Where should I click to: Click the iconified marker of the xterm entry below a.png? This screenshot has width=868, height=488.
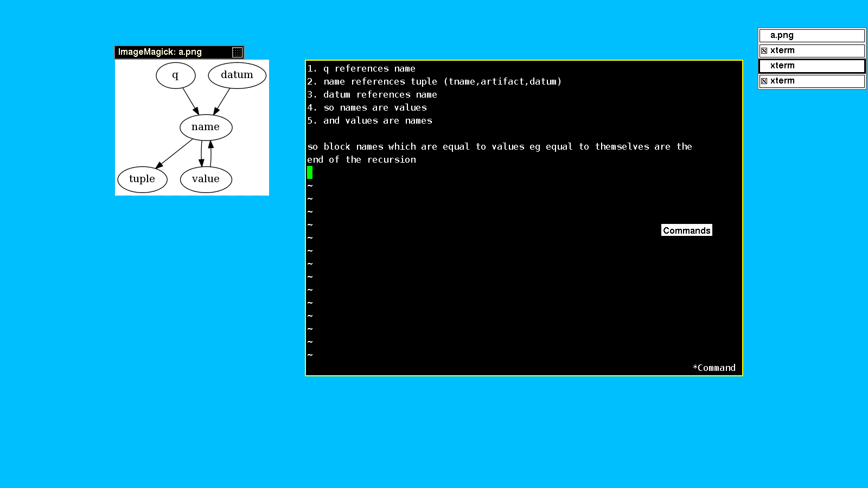coord(764,50)
